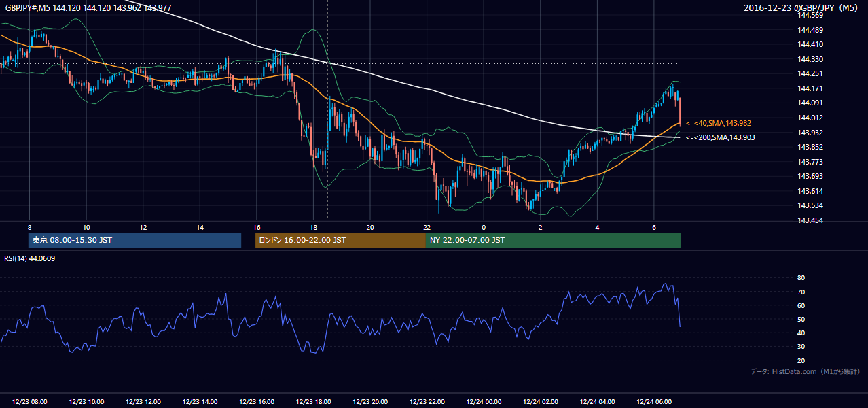Select the NY 22:00-07:00 JST session bar
868x408 pixels.
[554, 240]
